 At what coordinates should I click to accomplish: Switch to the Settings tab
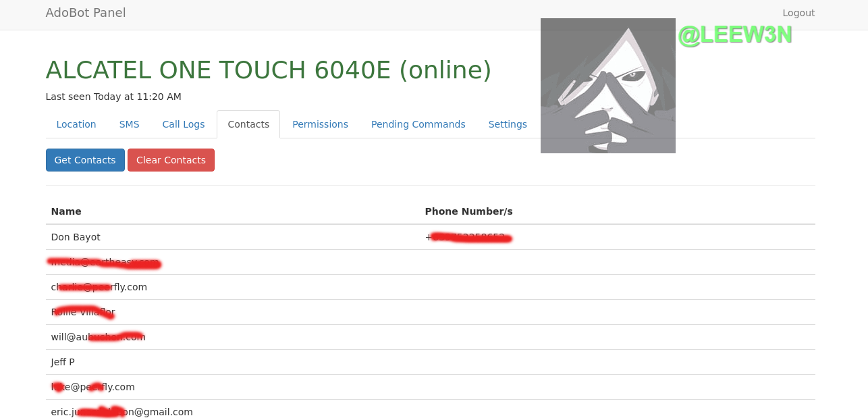pyautogui.click(x=508, y=124)
